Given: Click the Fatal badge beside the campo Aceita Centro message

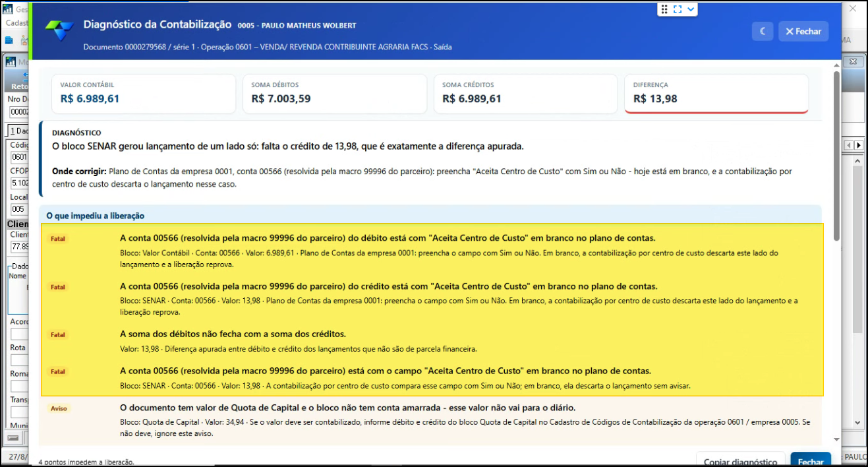Looking at the screenshot, I should click(58, 371).
